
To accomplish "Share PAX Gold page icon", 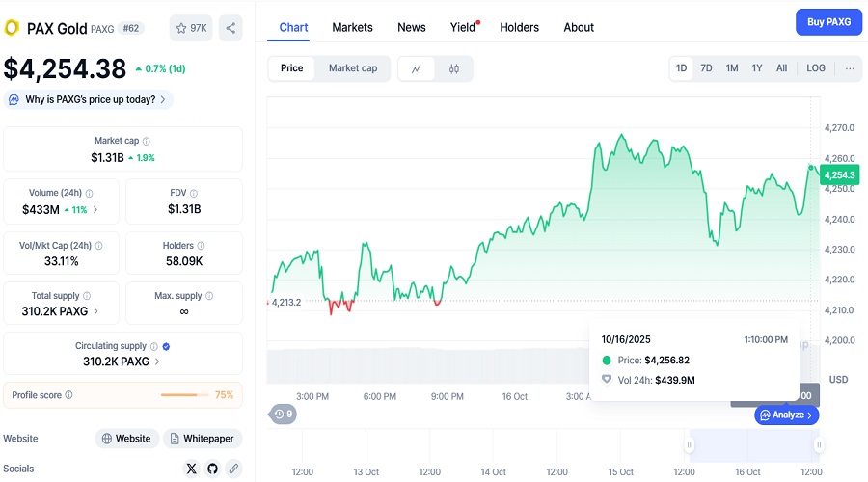I will coord(231,28).
